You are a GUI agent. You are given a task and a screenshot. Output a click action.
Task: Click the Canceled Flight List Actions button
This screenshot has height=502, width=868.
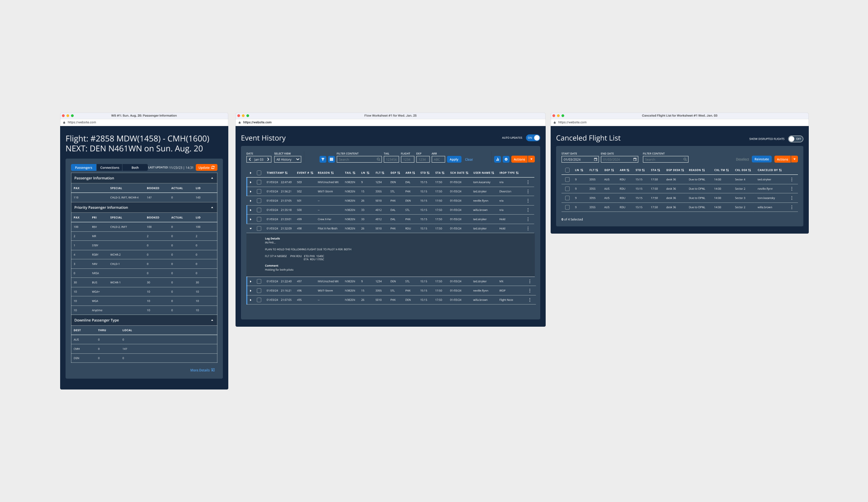click(x=783, y=159)
